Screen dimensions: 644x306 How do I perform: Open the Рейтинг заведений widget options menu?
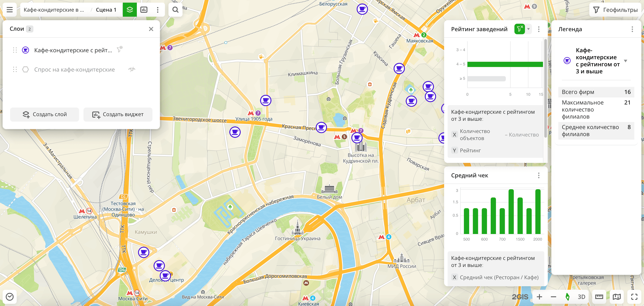click(x=539, y=29)
